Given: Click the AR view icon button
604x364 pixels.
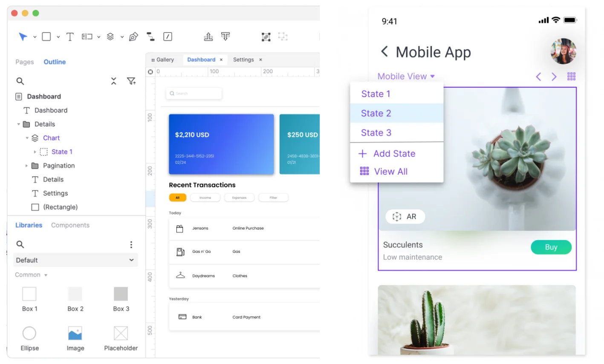Looking at the screenshot, I should (x=405, y=217).
